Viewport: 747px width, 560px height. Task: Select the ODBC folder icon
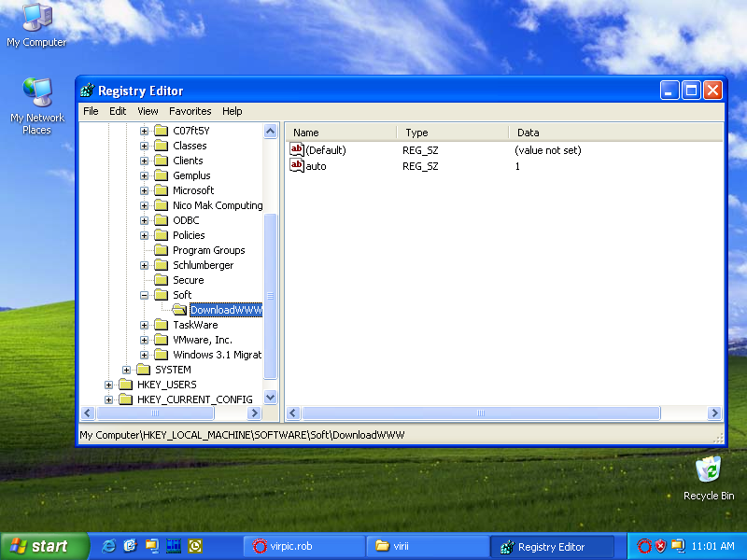pos(162,220)
